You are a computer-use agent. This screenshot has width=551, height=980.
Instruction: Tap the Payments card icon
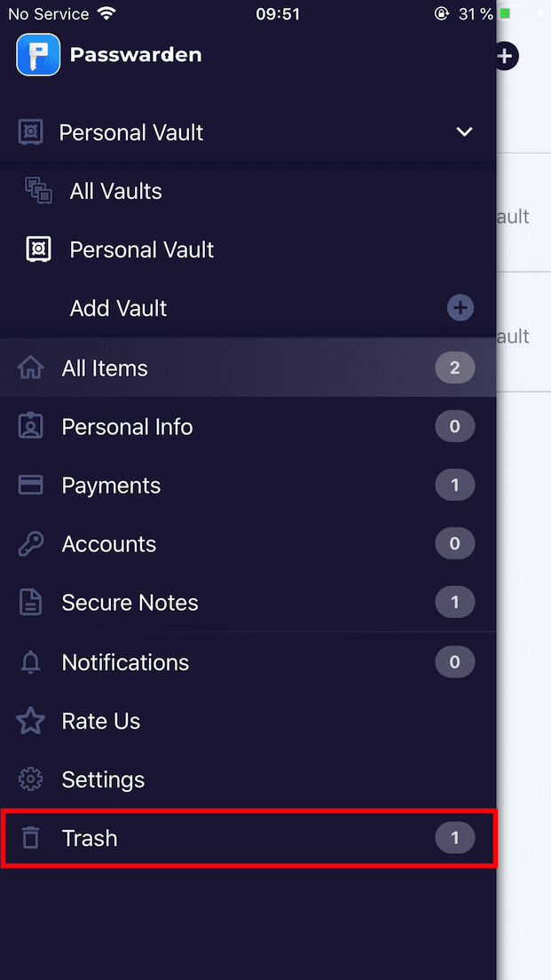(31, 486)
